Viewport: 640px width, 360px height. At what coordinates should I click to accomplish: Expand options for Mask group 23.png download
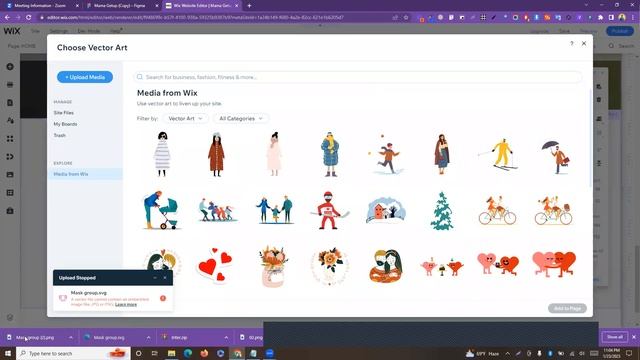coord(71,338)
